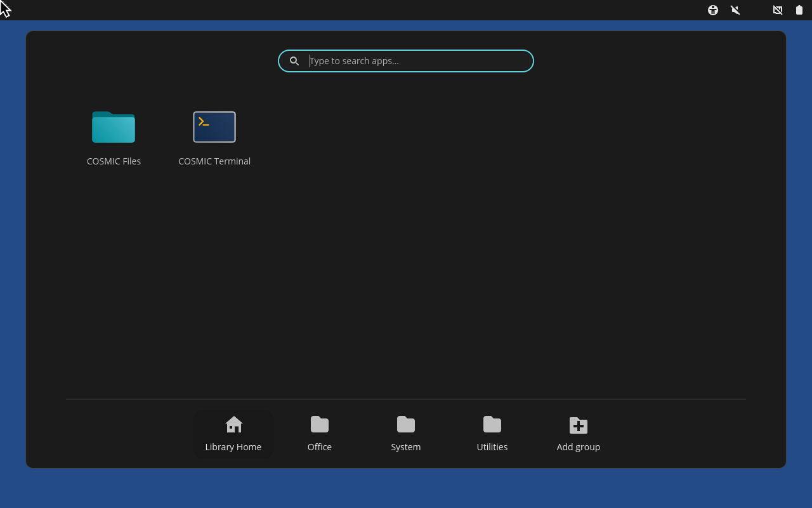
Task: Launch COSMIC Terminal
Action: coord(214,137)
